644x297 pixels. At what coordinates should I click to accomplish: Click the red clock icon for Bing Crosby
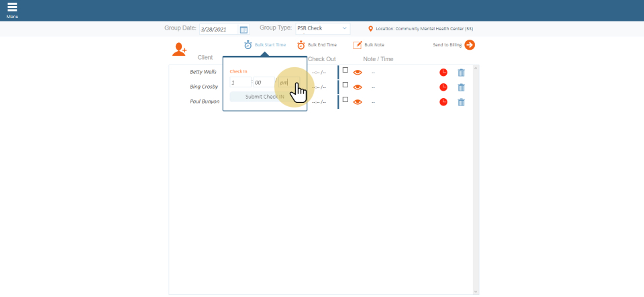[x=443, y=87]
